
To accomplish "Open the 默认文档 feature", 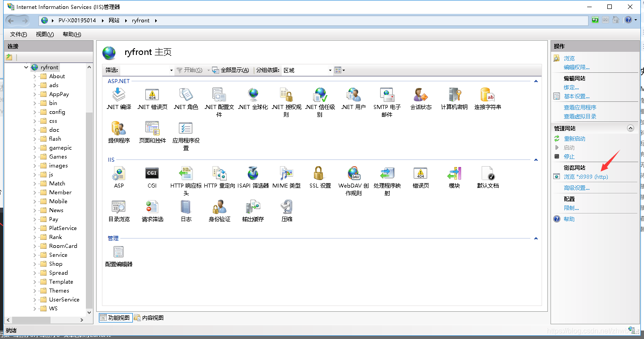I will point(487,177).
